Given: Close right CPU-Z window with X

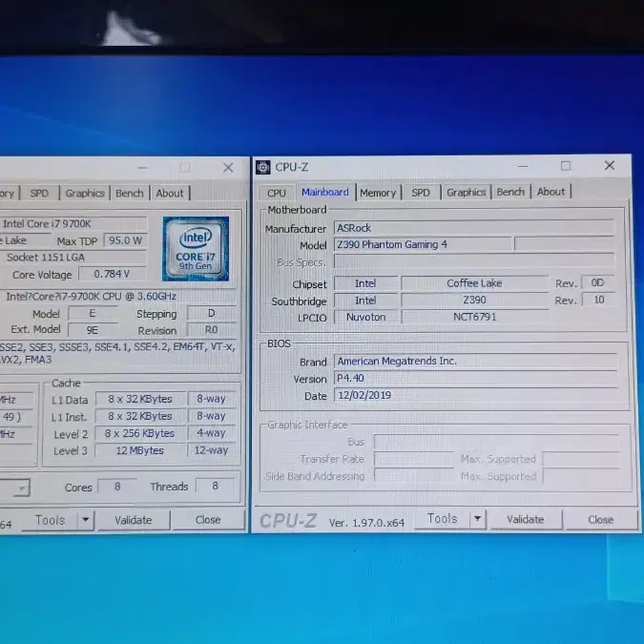Looking at the screenshot, I should pos(610,165).
